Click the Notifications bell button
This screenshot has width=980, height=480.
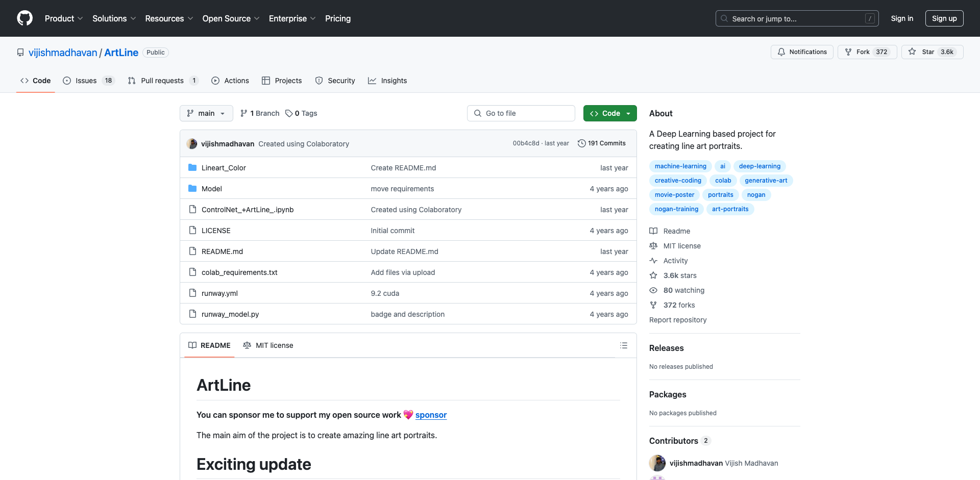click(802, 52)
